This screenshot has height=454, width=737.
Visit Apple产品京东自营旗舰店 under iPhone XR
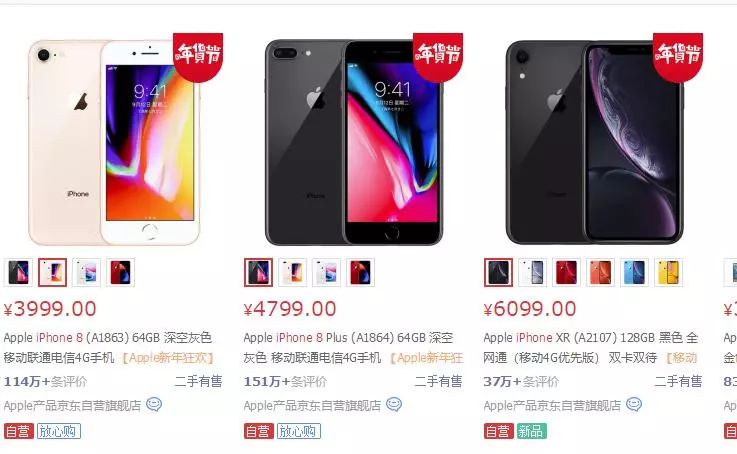tap(552, 406)
